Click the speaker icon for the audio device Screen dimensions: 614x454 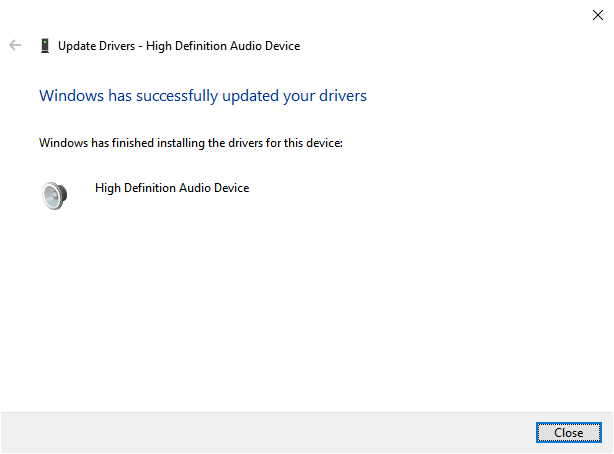pyautogui.click(x=54, y=195)
